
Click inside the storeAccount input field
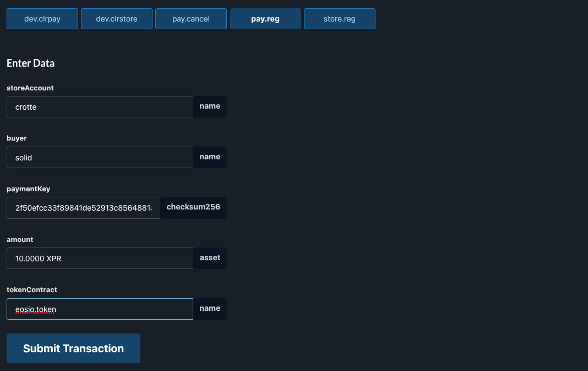pyautogui.click(x=99, y=106)
